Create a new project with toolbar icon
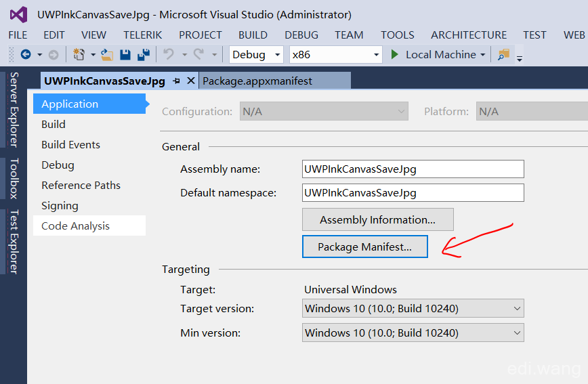This screenshot has width=588, height=384. 79,55
